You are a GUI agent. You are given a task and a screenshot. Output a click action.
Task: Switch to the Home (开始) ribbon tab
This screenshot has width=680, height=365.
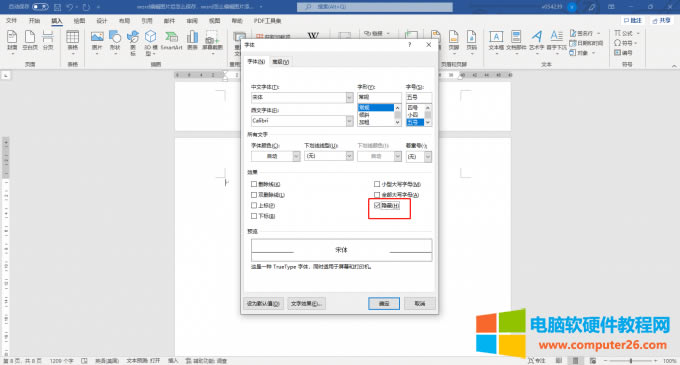(x=34, y=21)
